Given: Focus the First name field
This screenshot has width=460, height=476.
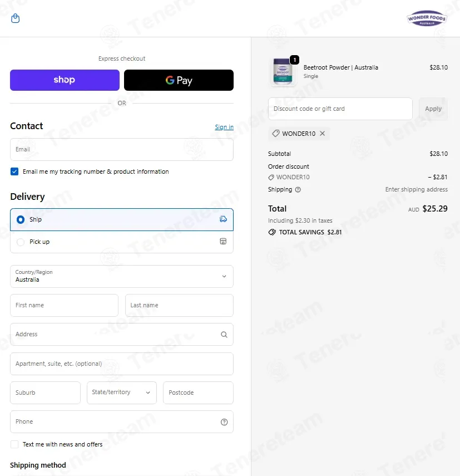Looking at the screenshot, I should [x=64, y=305].
